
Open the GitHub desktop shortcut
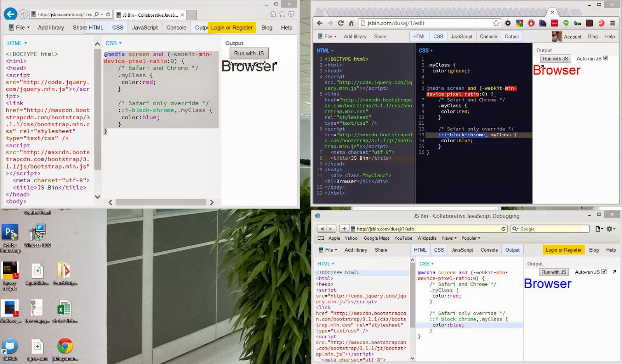pos(10,345)
